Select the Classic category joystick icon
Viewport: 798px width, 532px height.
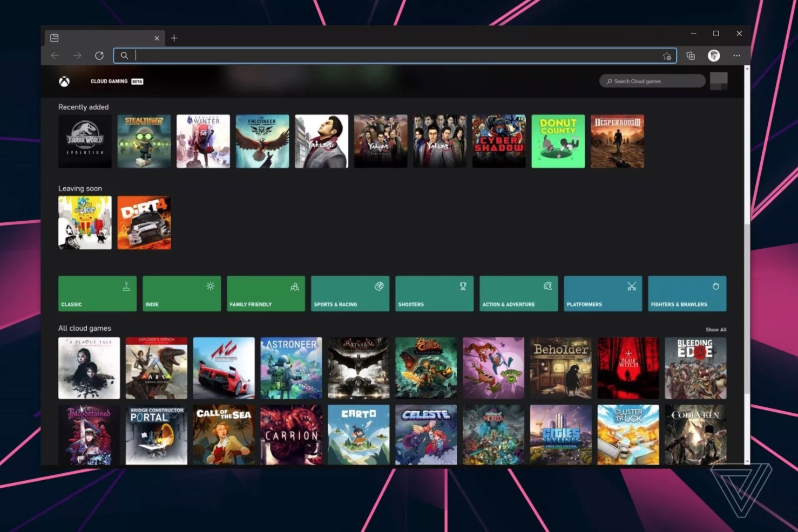tap(125, 286)
